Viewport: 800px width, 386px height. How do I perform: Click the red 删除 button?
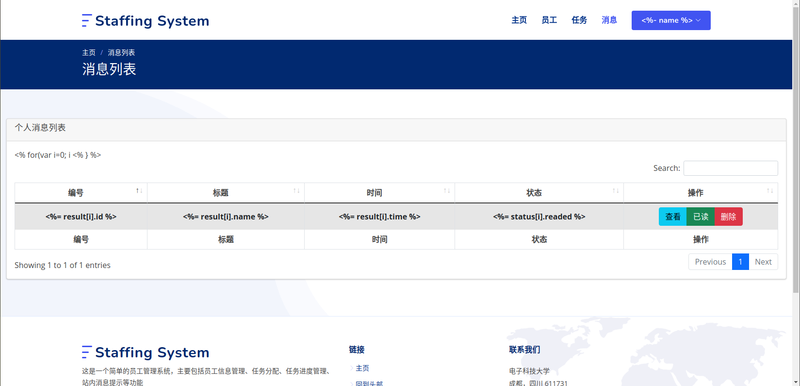pos(729,217)
